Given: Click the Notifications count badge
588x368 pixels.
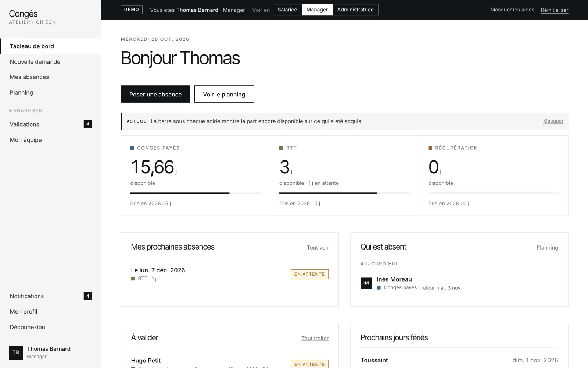Looking at the screenshot, I should pyautogui.click(x=87, y=296).
